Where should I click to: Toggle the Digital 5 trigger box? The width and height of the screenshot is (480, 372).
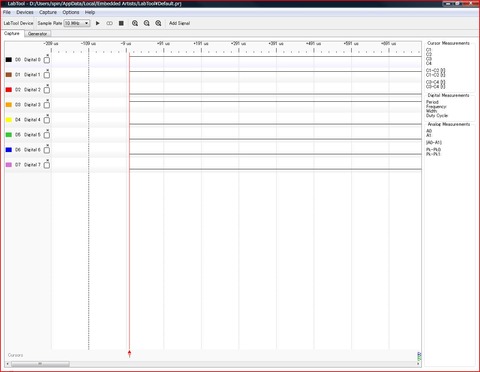tap(47, 135)
